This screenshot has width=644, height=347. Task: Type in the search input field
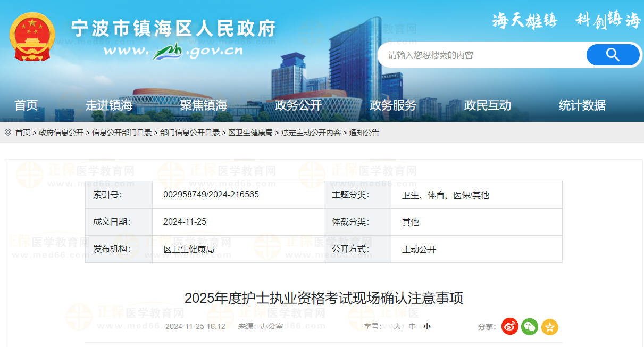(479, 55)
